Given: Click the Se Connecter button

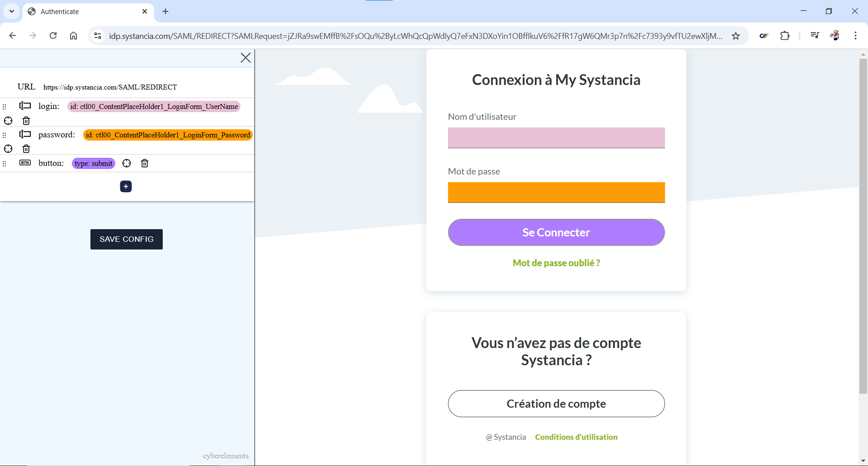Looking at the screenshot, I should (556, 232).
